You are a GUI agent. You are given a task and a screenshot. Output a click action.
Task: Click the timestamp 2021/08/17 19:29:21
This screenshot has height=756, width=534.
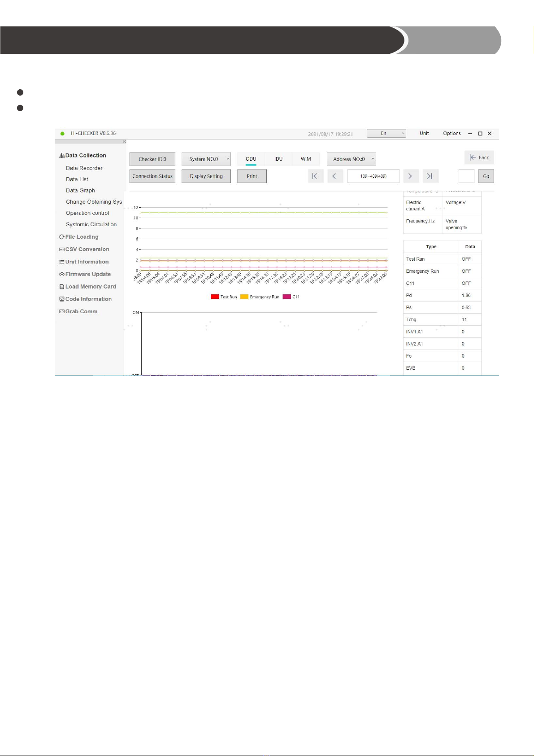pos(330,134)
